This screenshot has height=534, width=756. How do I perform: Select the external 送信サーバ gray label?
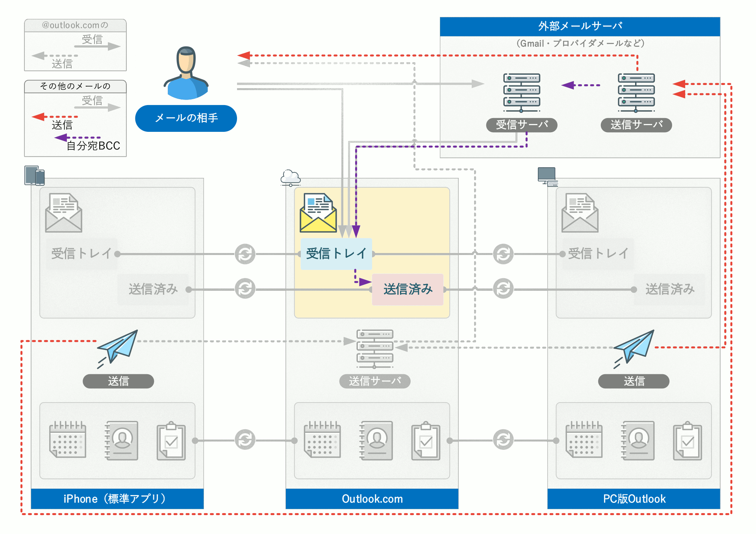636,125
